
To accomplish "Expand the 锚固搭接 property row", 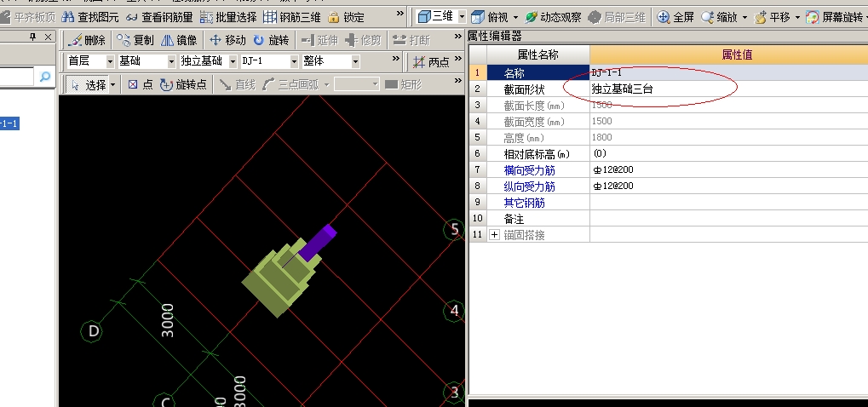I will [x=494, y=235].
